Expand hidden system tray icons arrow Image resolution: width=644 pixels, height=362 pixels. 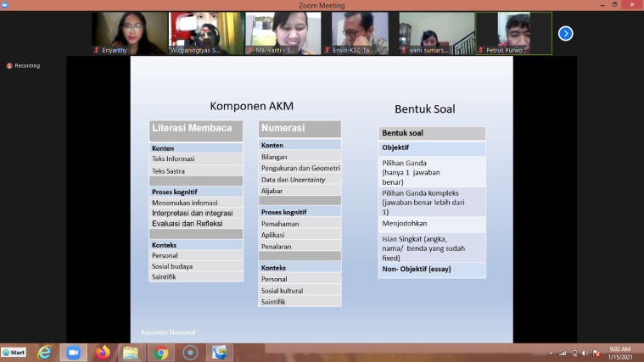click(550, 352)
